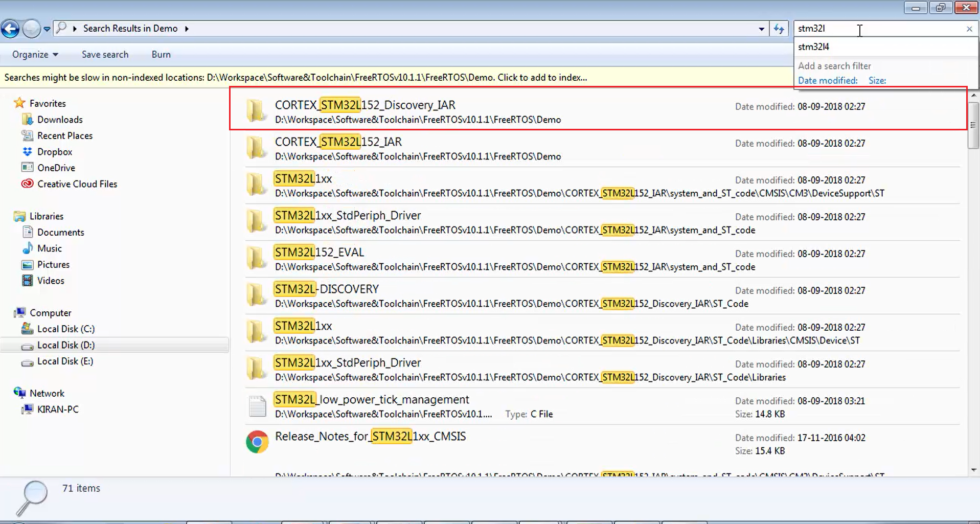Expand the address bar history dropdown
980x524 pixels.
[762, 29]
